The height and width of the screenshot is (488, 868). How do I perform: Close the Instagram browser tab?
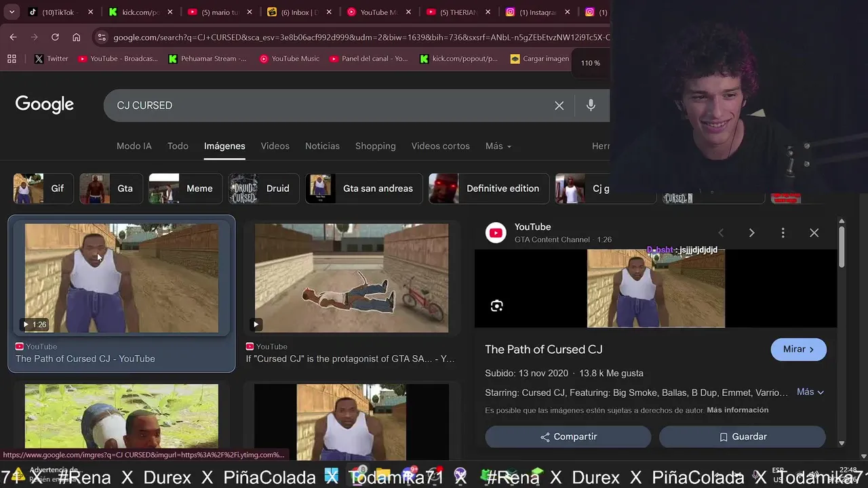point(567,12)
